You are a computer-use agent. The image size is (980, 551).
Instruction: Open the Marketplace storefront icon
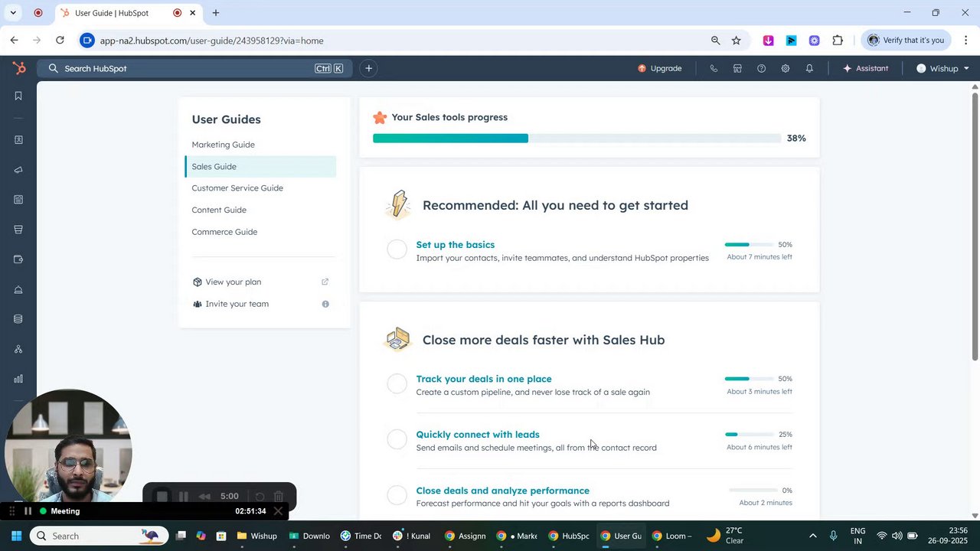pyautogui.click(x=737, y=68)
